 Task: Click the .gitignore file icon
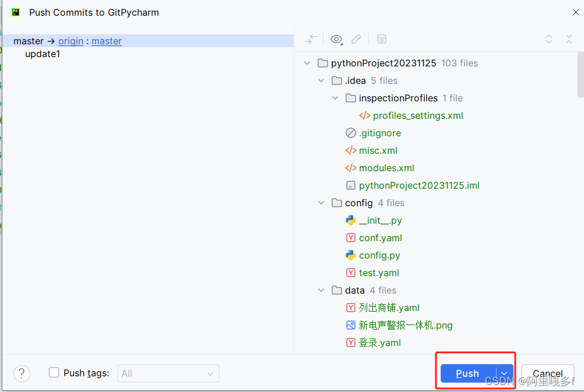(350, 133)
